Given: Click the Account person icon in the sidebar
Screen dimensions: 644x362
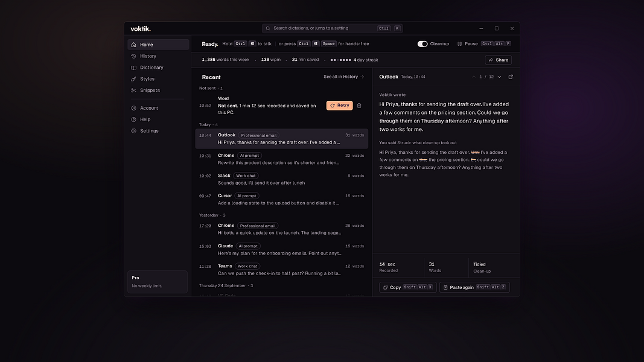Looking at the screenshot, I should 133,108.
